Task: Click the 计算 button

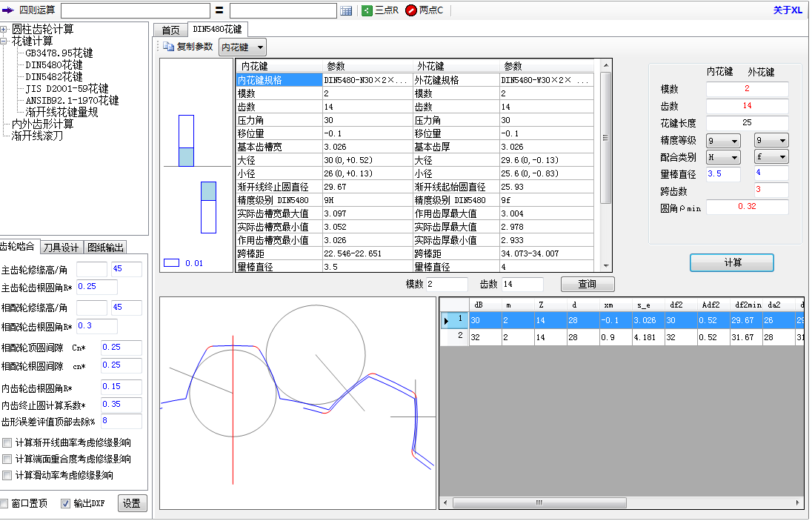Action: click(732, 262)
